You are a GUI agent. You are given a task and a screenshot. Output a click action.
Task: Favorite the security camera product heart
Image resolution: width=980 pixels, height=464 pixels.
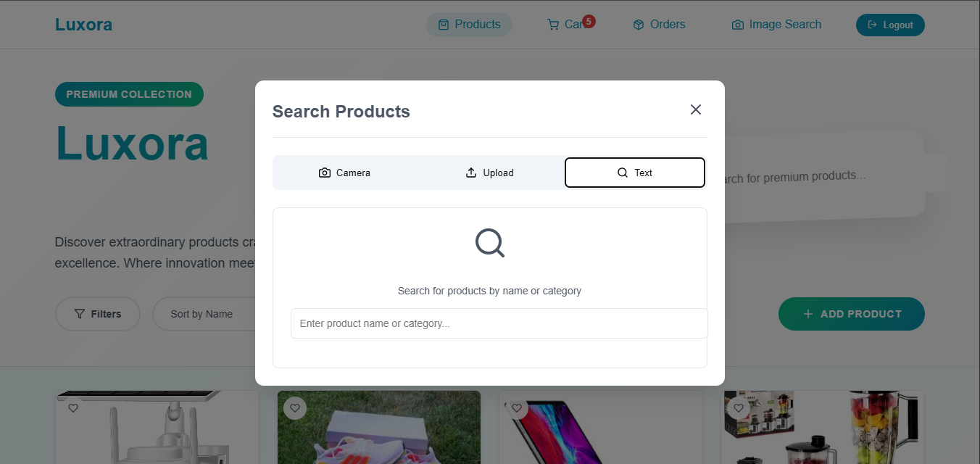[73, 408]
